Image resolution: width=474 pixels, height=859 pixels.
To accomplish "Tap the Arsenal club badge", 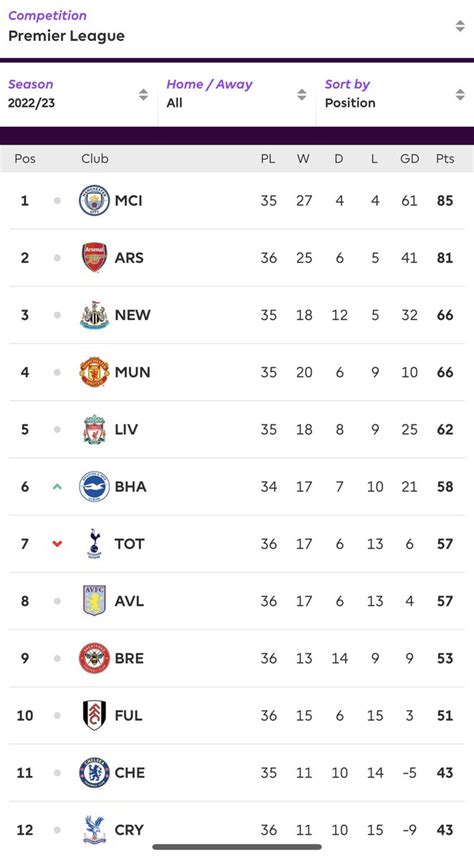I will pos(94,257).
